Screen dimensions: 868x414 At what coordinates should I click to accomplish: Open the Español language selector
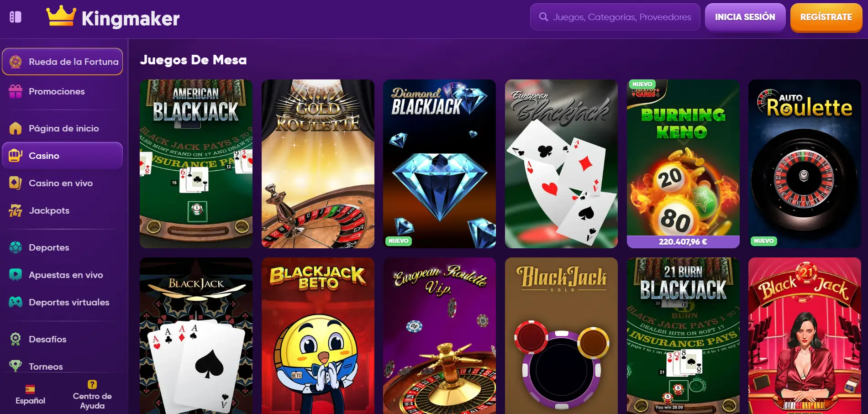click(30, 395)
